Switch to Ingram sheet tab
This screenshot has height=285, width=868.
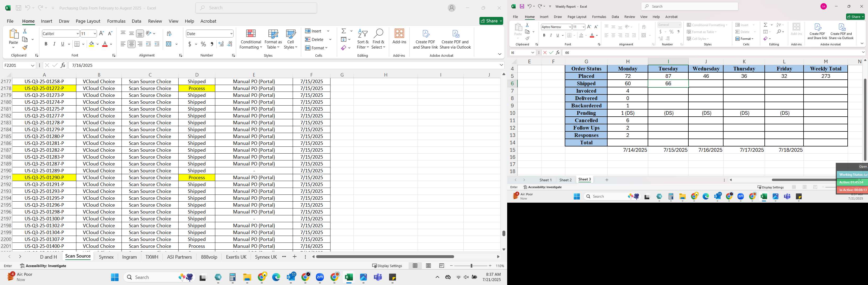tap(129, 257)
